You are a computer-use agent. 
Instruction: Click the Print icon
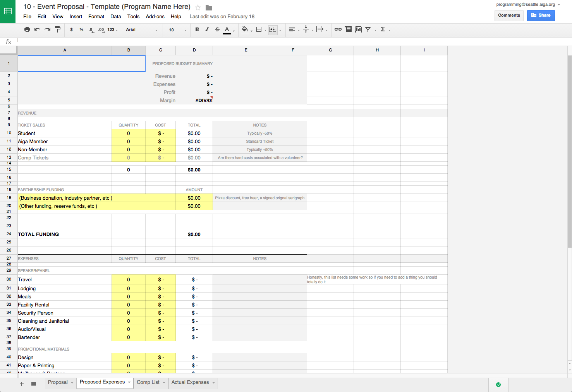(x=27, y=29)
